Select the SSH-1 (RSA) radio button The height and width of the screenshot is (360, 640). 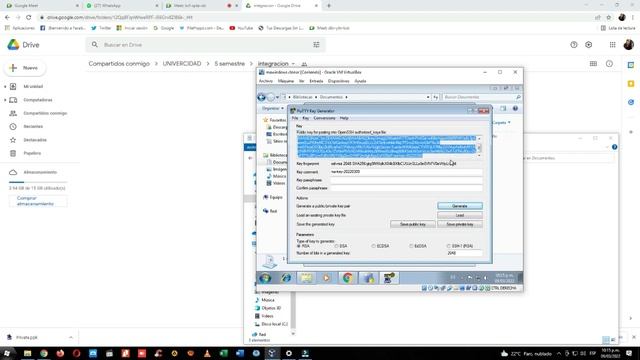(x=449, y=246)
